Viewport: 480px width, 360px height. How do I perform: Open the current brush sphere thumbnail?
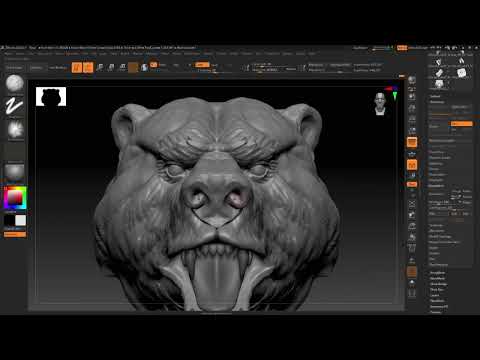[x=15, y=83]
